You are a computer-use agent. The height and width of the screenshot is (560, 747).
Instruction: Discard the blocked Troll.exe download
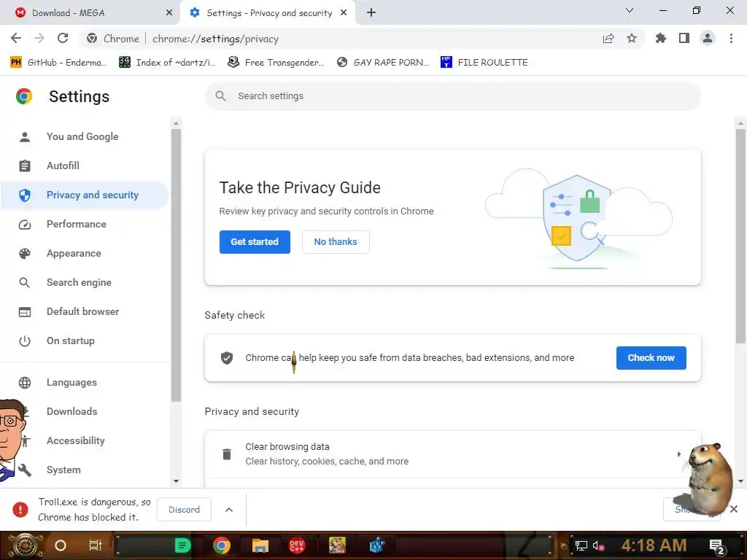tap(184, 510)
